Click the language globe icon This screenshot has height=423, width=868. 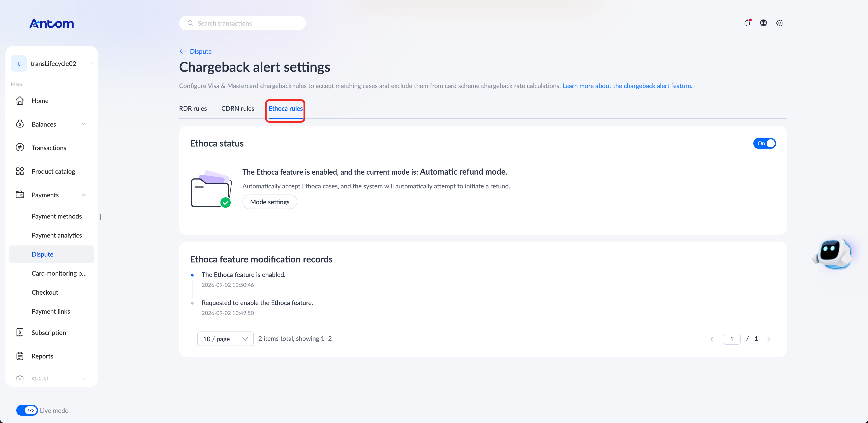coord(764,23)
